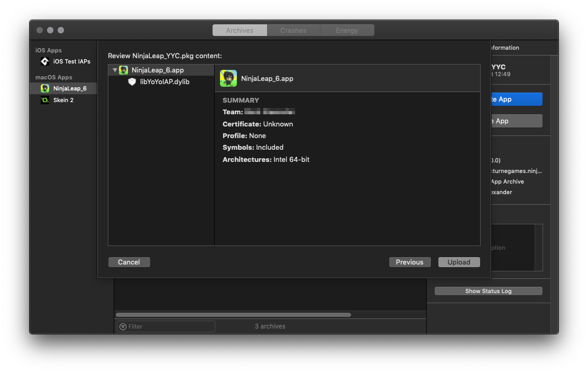Click the filter icon in Filter field

tap(123, 326)
